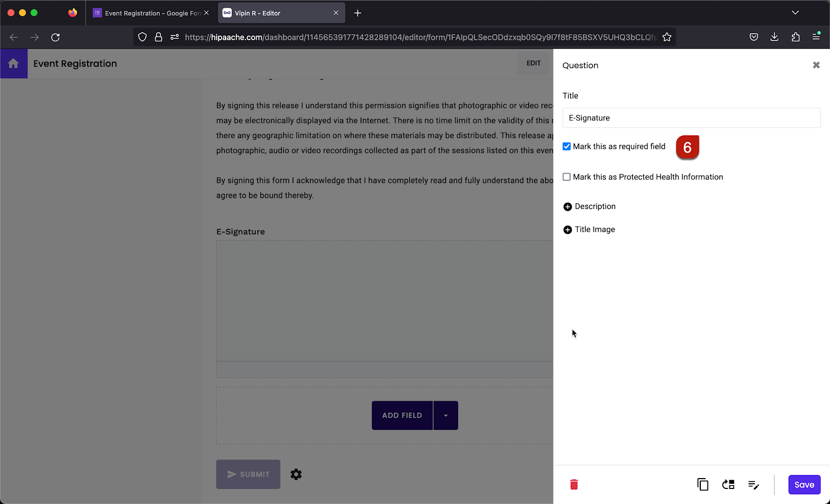Uncheck Mark this as required field
Image resolution: width=830 pixels, height=504 pixels.
coord(566,146)
